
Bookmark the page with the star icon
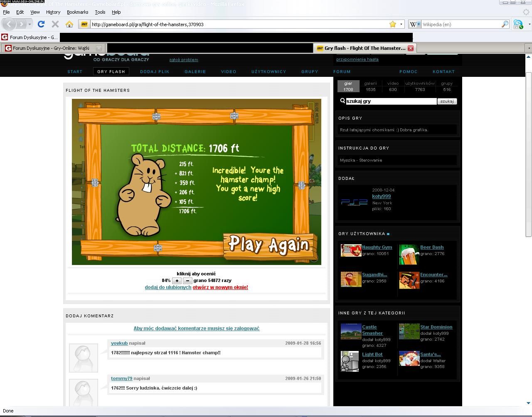[x=393, y=24]
